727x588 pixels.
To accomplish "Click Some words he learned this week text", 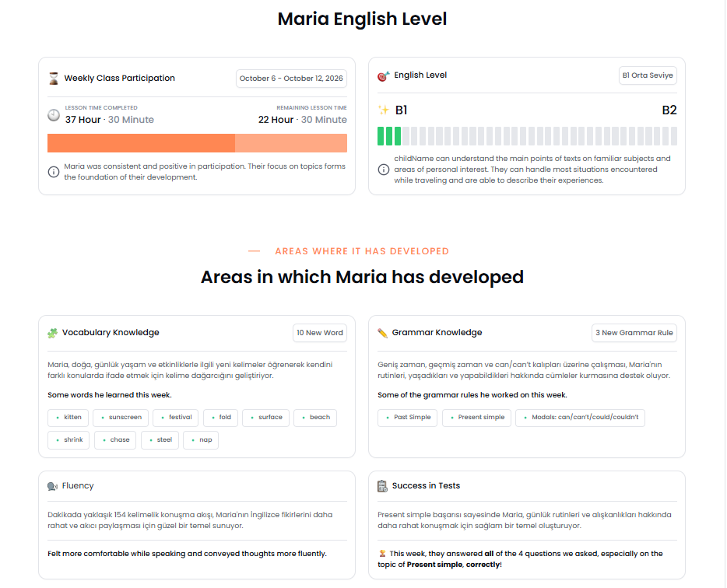I will pyautogui.click(x=110, y=395).
